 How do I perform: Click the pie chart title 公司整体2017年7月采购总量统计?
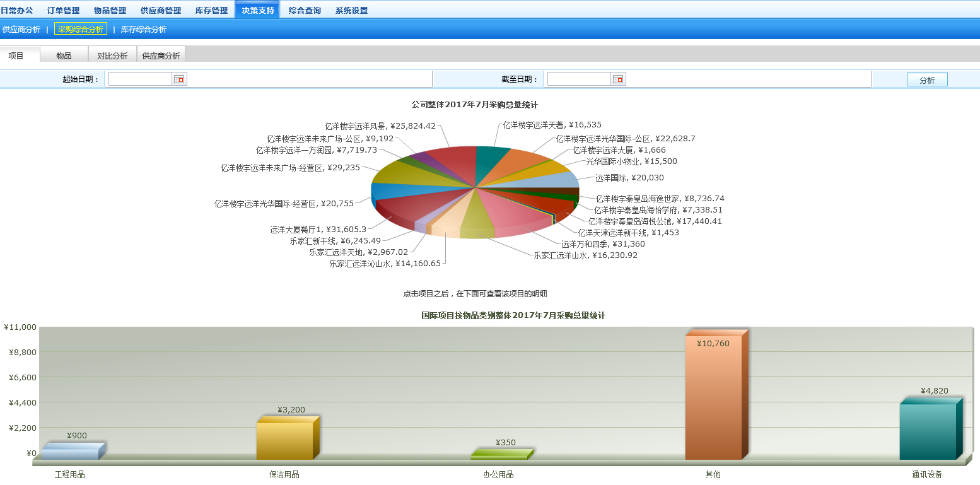pyautogui.click(x=475, y=105)
